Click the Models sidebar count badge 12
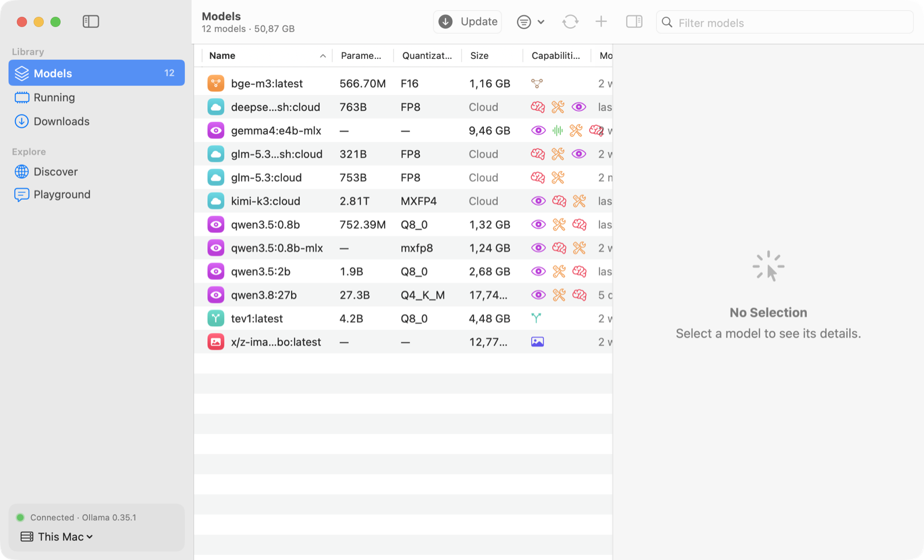Image resolution: width=924 pixels, height=560 pixels. (x=169, y=73)
